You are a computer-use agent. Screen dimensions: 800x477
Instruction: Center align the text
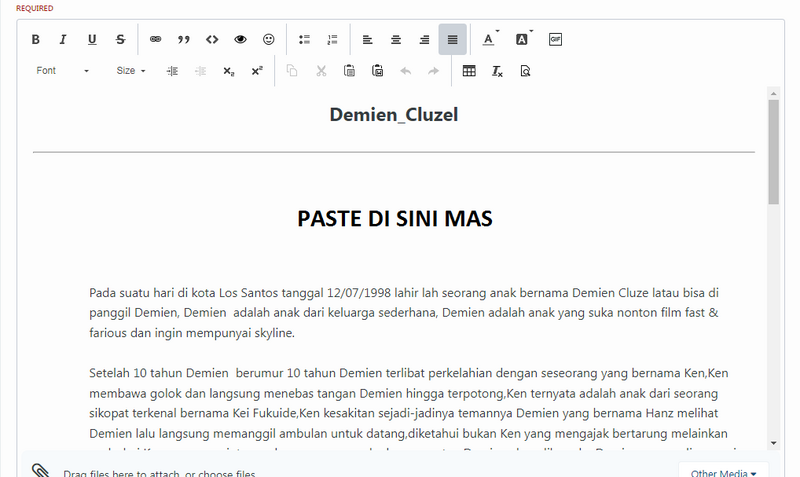coord(396,39)
